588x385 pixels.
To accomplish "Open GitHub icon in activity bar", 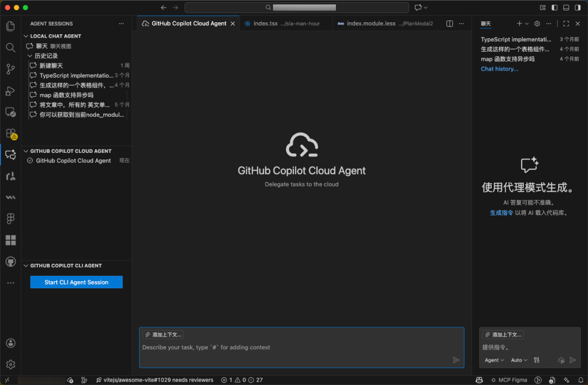I will 10,262.
